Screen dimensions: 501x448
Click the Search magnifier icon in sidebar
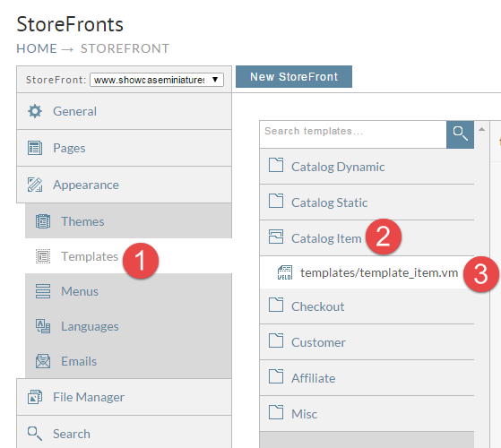[x=35, y=434]
